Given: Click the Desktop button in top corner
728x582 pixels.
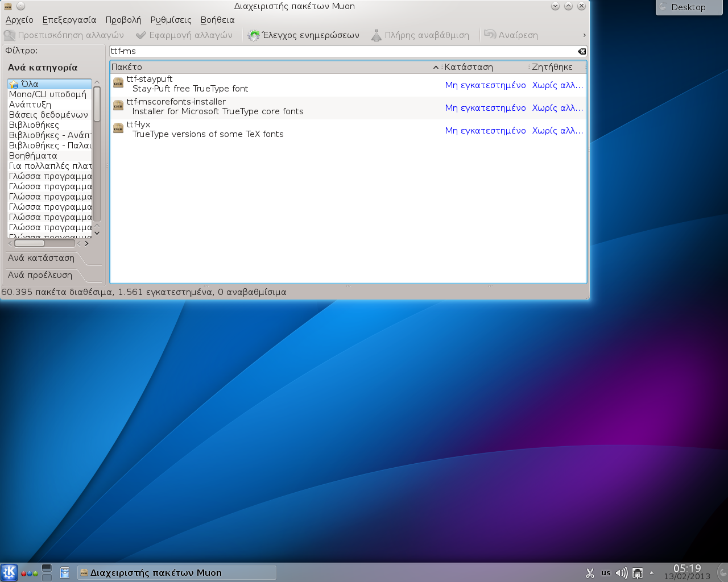Looking at the screenshot, I should coord(688,7).
